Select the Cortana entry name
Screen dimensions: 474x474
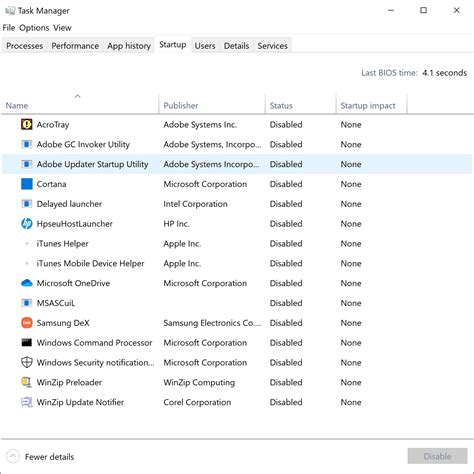coord(51,184)
